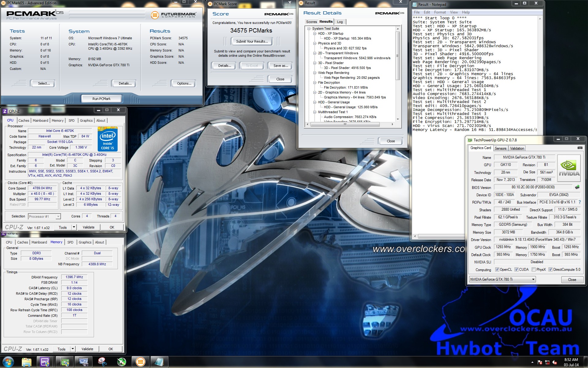This screenshot has width=588, height=368.
Task: Click the Save as button in Score window
Action: click(x=281, y=66)
